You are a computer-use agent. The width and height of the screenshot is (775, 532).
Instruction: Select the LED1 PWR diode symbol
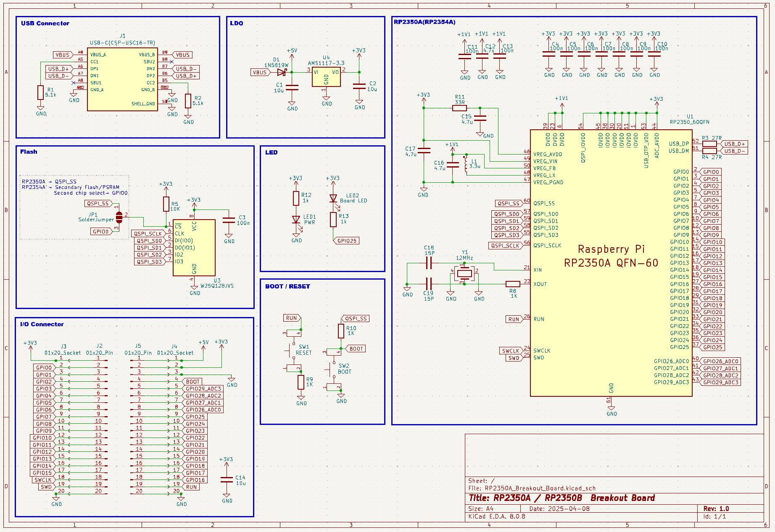click(296, 220)
